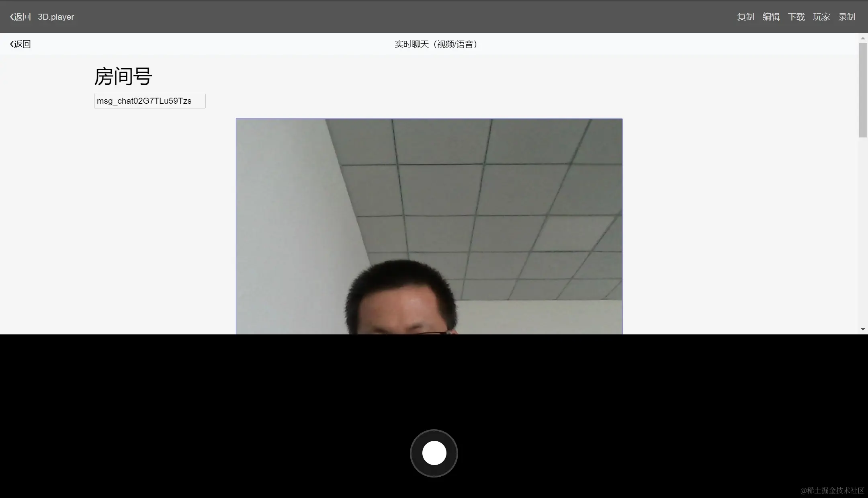The width and height of the screenshot is (868, 498).
Task: Click the webcam video preview
Action: [x=429, y=226]
